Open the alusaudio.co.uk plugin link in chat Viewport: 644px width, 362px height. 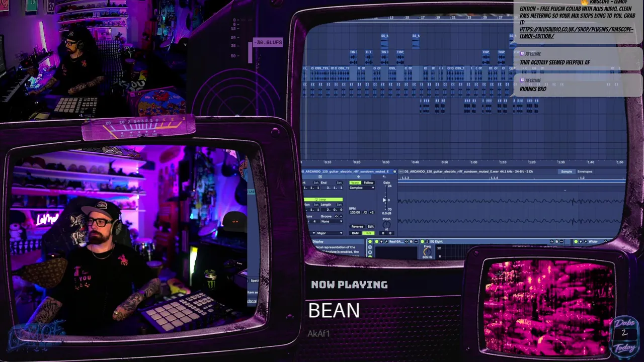tap(577, 33)
